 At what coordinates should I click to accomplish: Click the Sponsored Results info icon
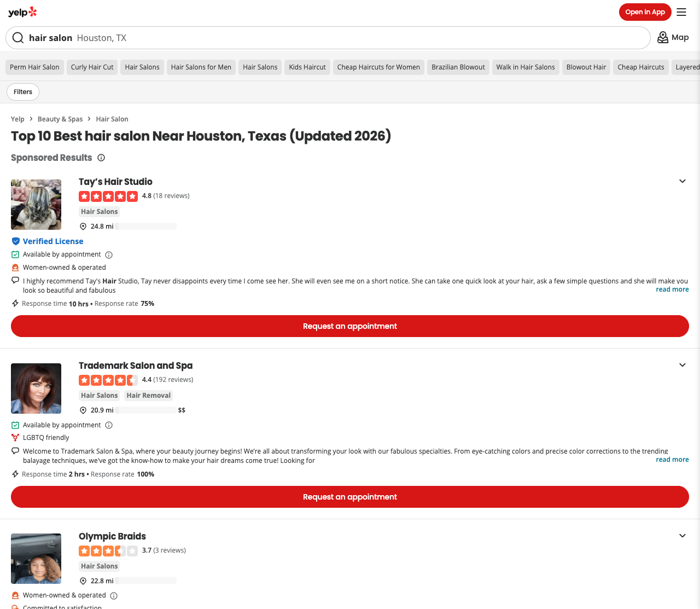(101, 158)
